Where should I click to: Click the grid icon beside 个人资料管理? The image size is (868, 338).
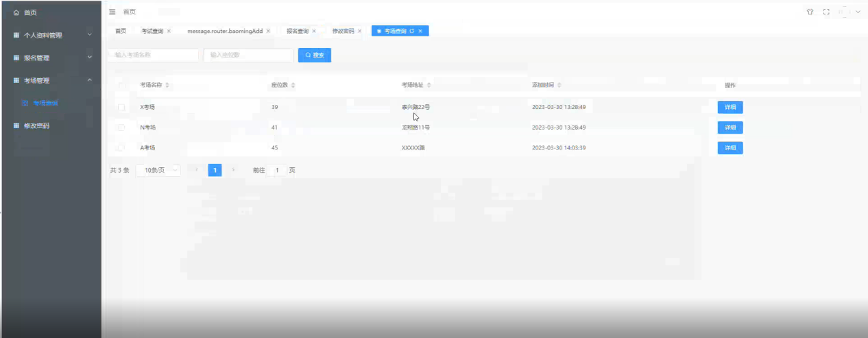(16, 35)
